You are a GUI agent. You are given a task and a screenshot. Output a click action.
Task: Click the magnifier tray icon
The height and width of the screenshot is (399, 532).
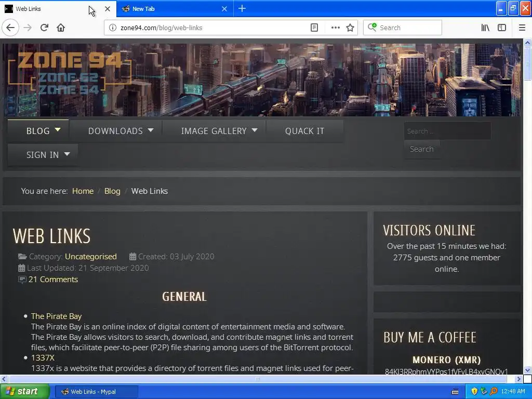point(494,392)
